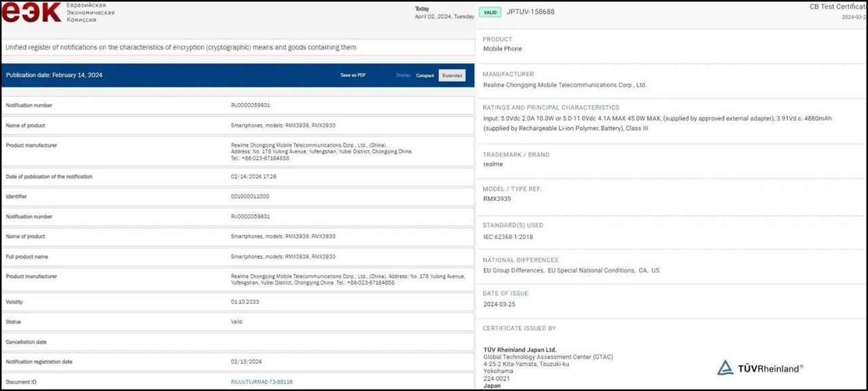This screenshot has width=868, height=391.
Task: Click the EЭK commission logo
Action: pos(32,12)
